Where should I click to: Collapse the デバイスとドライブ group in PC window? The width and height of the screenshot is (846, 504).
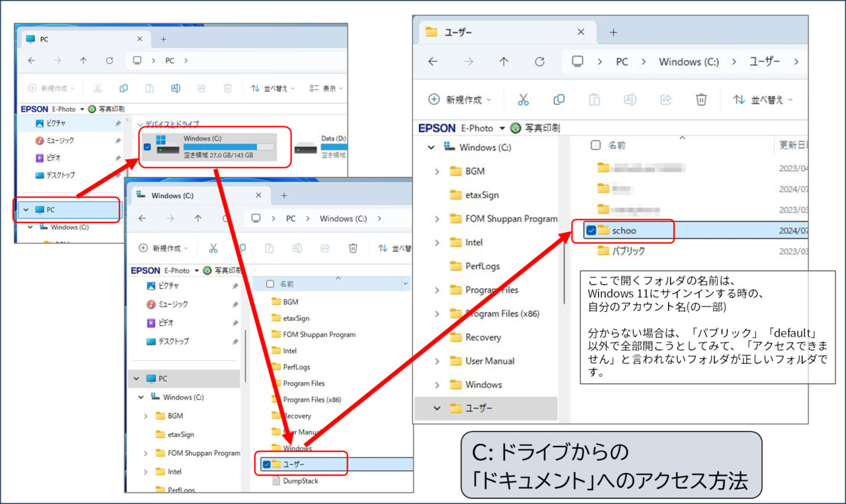[x=139, y=124]
